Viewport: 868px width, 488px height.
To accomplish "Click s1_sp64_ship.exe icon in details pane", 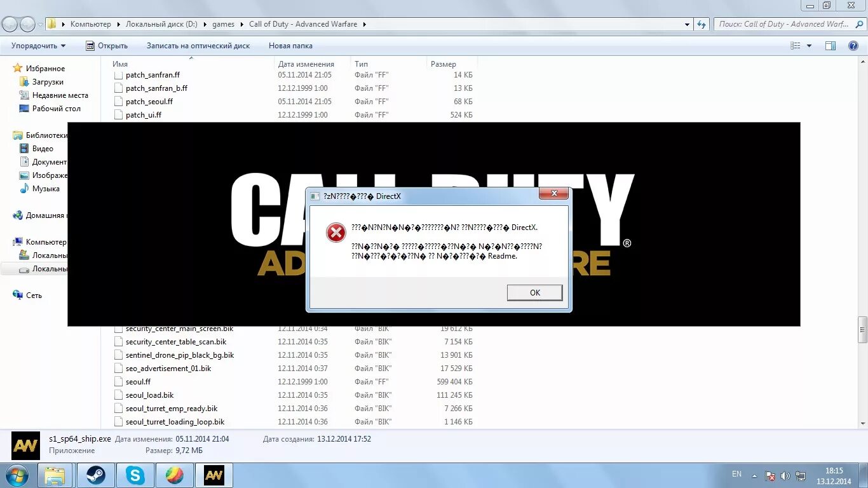I will (25, 445).
